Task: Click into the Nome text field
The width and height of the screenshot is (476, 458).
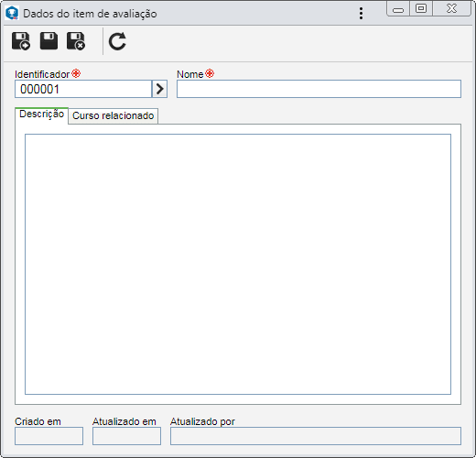Action: pos(319,89)
